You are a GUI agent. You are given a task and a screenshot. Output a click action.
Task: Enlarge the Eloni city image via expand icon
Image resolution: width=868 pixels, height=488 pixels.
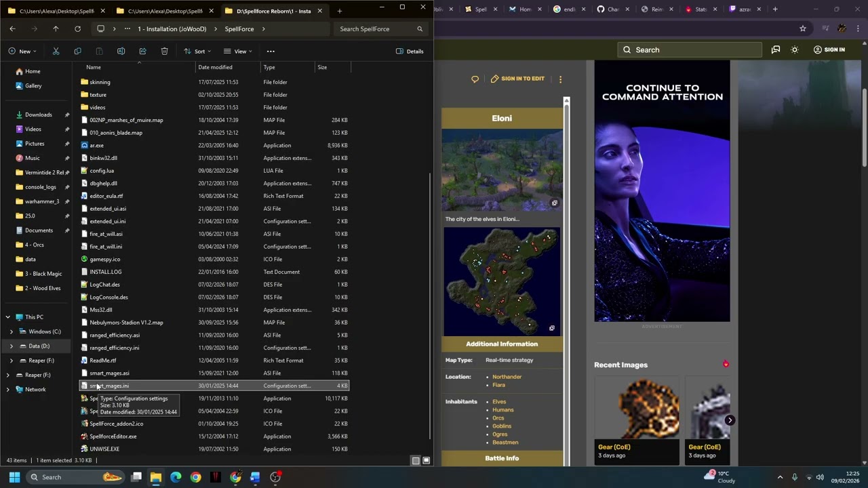[554, 203]
